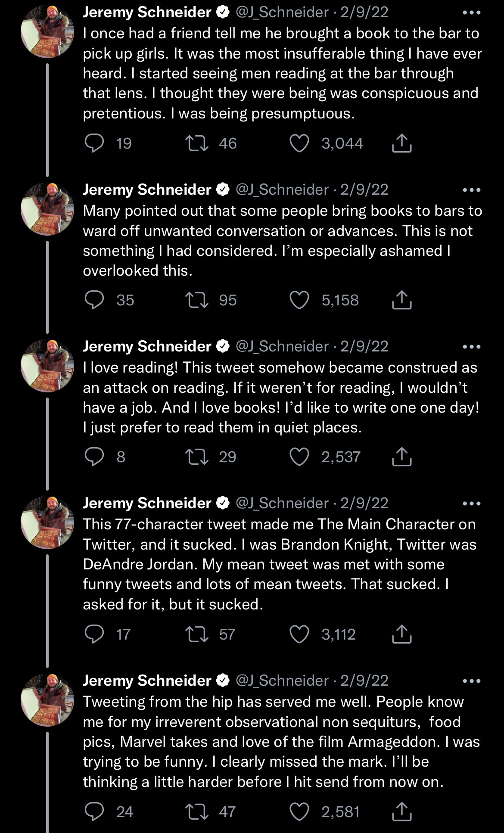Viewport: 504px width, 833px height.
Task: Reply to the tweet with 17 replies
Action: pyautogui.click(x=94, y=634)
